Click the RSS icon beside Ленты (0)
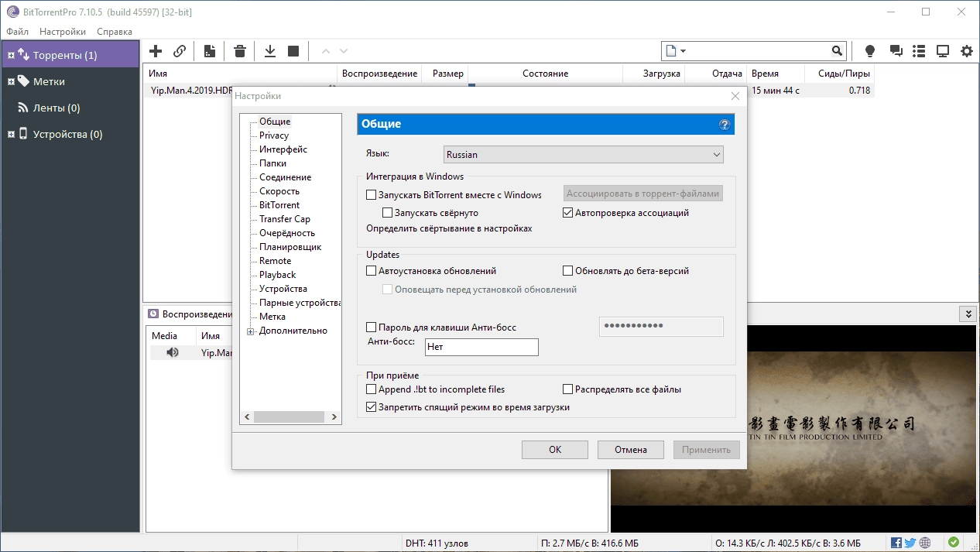980x552 pixels. (23, 108)
